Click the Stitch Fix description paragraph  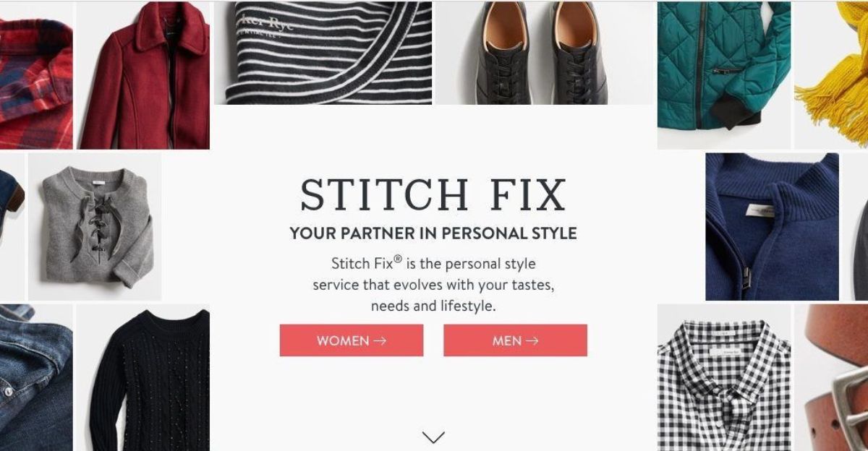[x=433, y=284]
